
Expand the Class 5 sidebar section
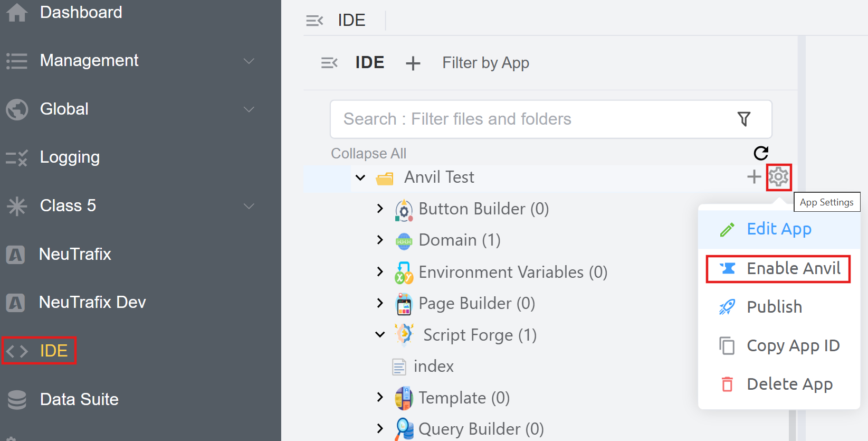coord(249,206)
